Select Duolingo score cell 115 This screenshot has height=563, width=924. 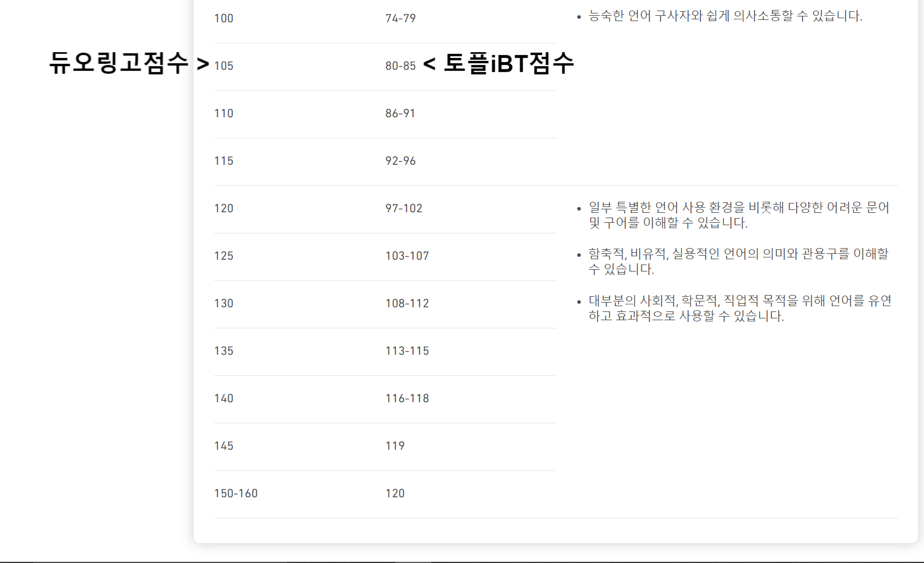pyautogui.click(x=224, y=161)
